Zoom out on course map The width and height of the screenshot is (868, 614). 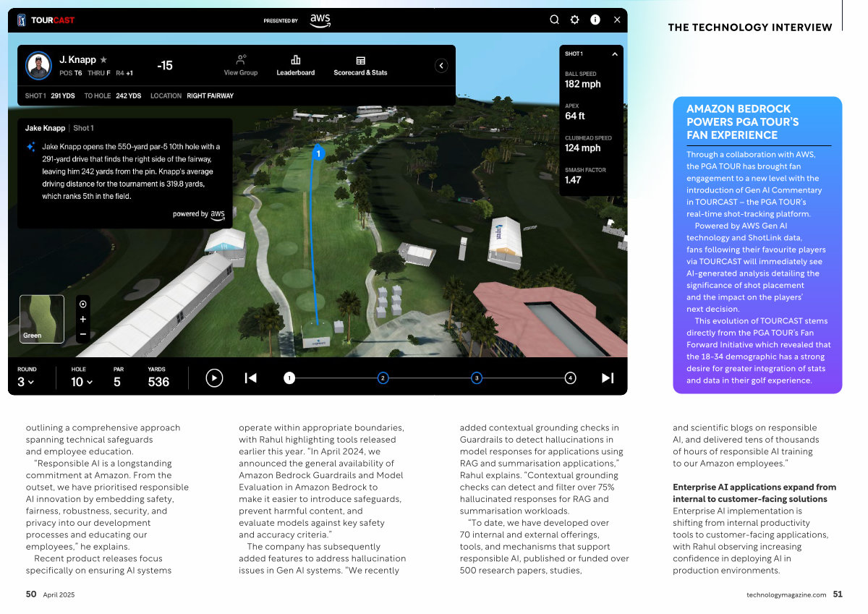[82, 334]
